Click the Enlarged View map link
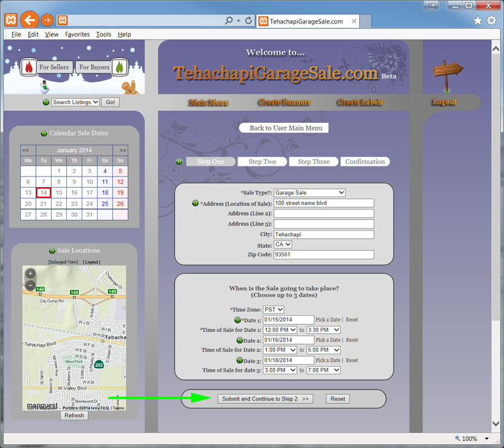 (63, 262)
